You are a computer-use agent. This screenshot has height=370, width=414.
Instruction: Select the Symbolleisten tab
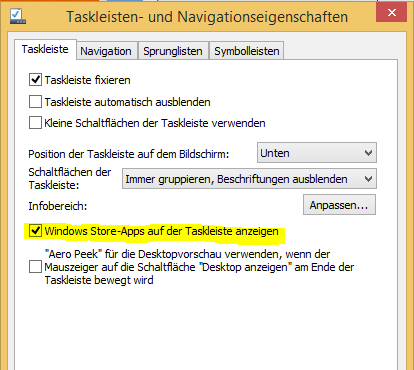pyautogui.click(x=247, y=51)
